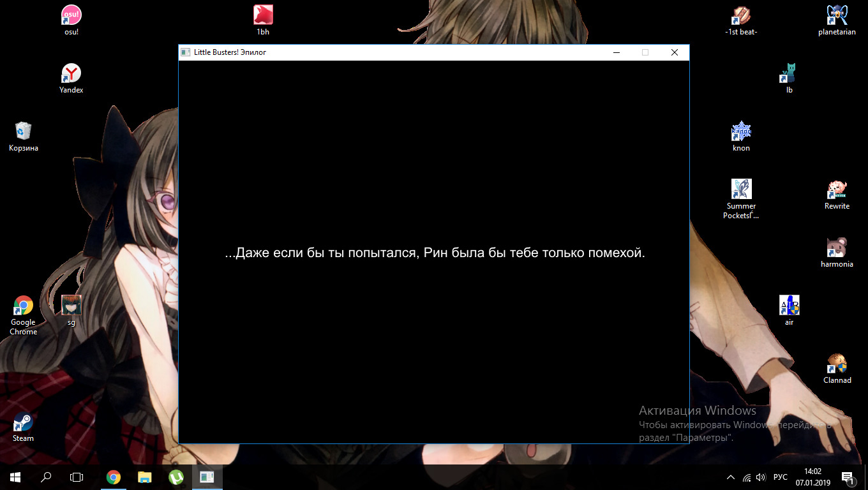
Task: Click the Russian dialogue text to advance
Action: (435, 253)
